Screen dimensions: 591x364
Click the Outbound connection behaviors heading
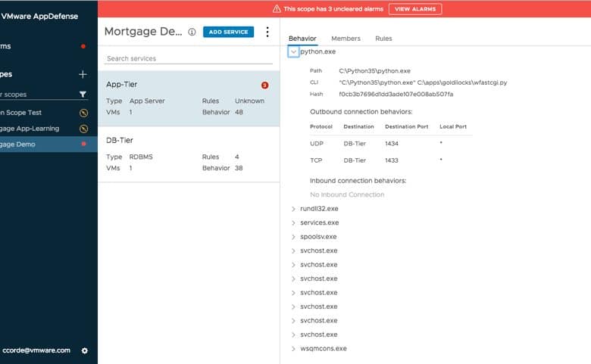coord(361,112)
